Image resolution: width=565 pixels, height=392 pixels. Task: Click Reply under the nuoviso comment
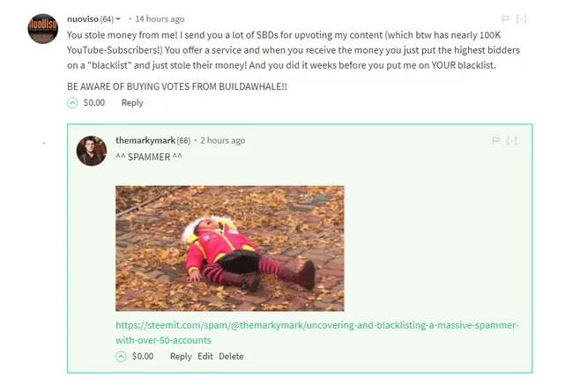click(x=132, y=103)
